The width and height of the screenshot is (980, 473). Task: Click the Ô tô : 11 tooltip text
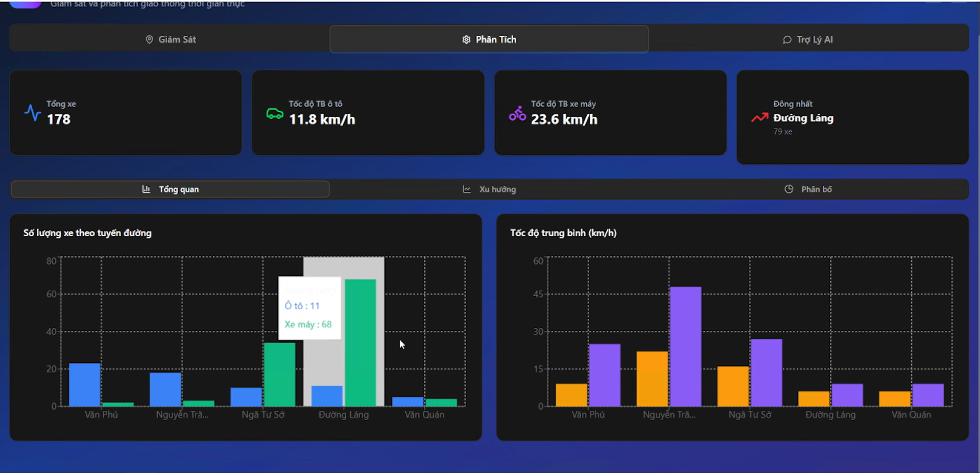302,306
